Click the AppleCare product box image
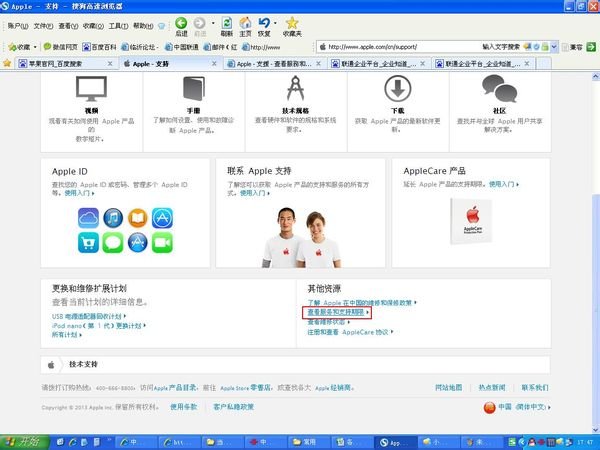Image resolution: width=600 pixels, height=450 pixels. 471,221
